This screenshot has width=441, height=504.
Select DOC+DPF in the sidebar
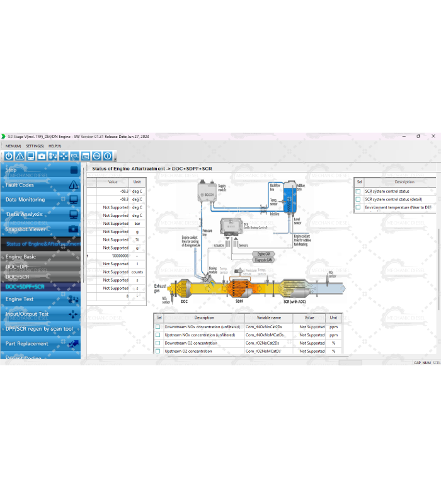click(18, 267)
